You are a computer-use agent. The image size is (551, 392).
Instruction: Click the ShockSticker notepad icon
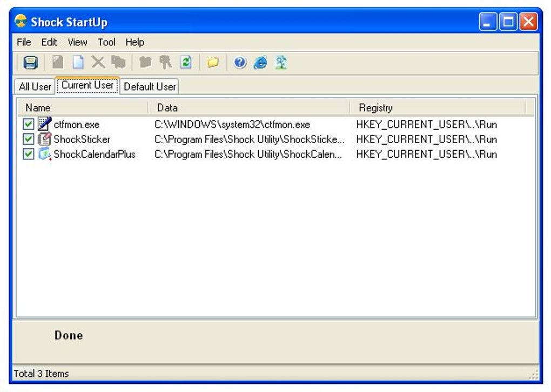pyautogui.click(x=45, y=139)
